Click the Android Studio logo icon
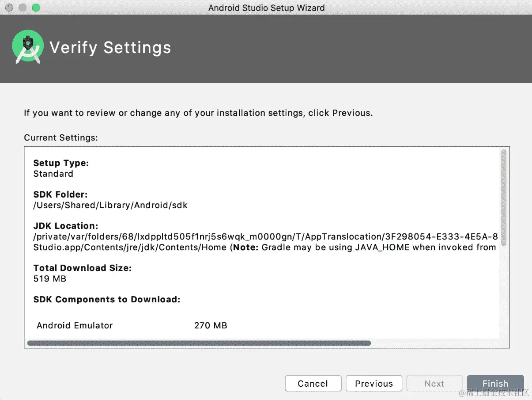Image resolution: width=532 pixels, height=400 pixels. pyautogui.click(x=28, y=47)
